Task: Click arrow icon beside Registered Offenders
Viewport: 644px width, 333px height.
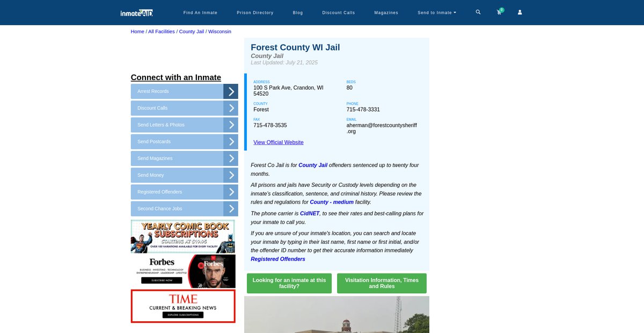Action: pos(231,192)
